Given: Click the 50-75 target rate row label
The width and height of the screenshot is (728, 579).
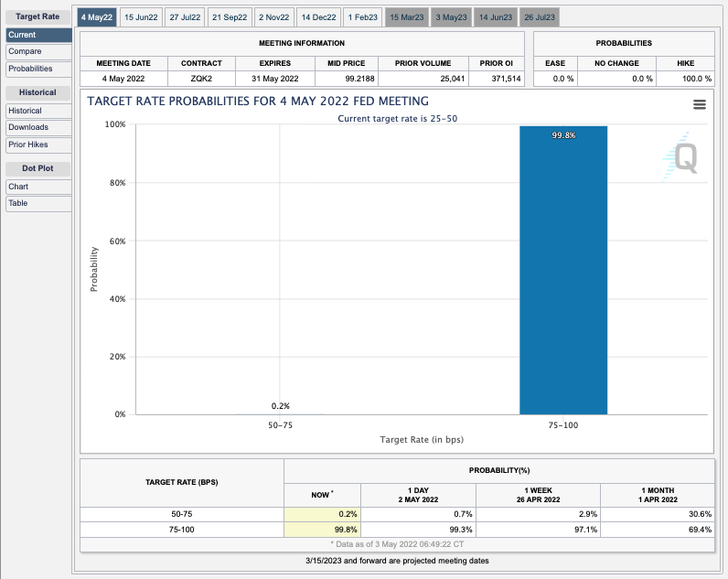Looking at the screenshot, I should [x=181, y=514].
